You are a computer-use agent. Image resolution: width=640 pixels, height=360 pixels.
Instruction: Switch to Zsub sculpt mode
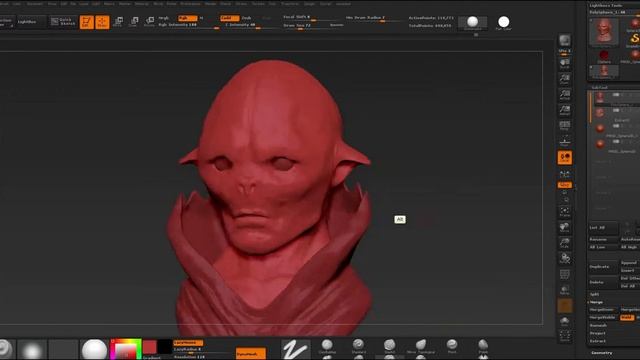click(247, 18)
